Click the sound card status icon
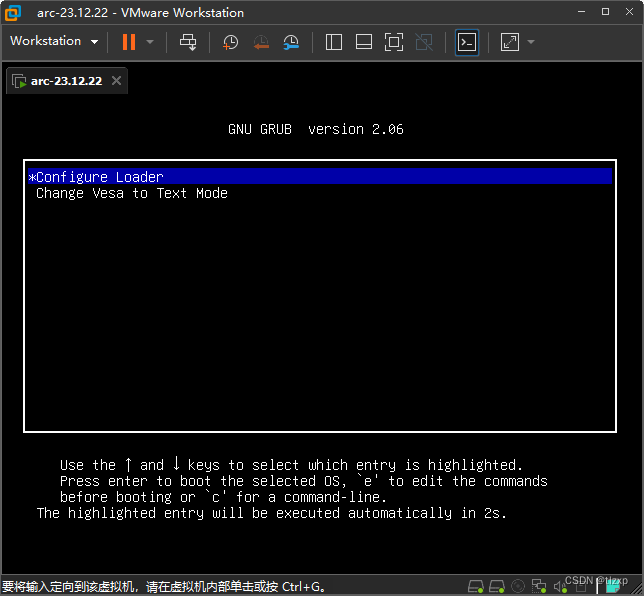Viewport: 644px width, 596px height. (x=560, y=587)
